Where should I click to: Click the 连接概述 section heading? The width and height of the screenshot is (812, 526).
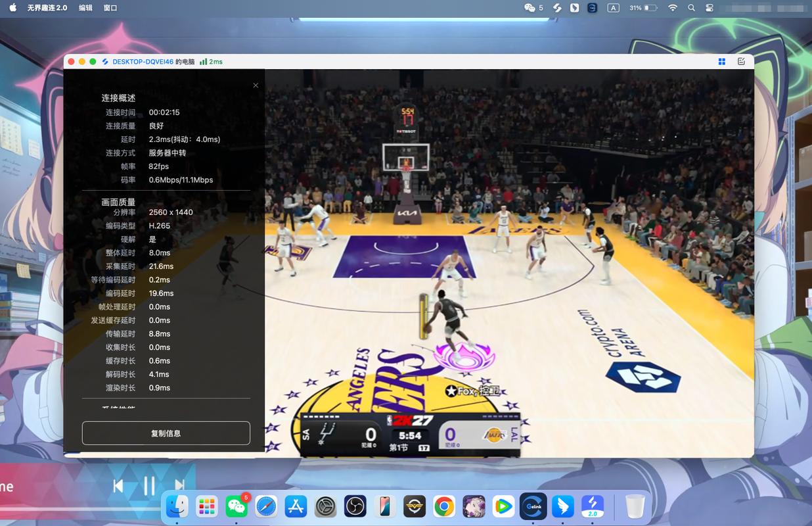[x=118, y=98]
